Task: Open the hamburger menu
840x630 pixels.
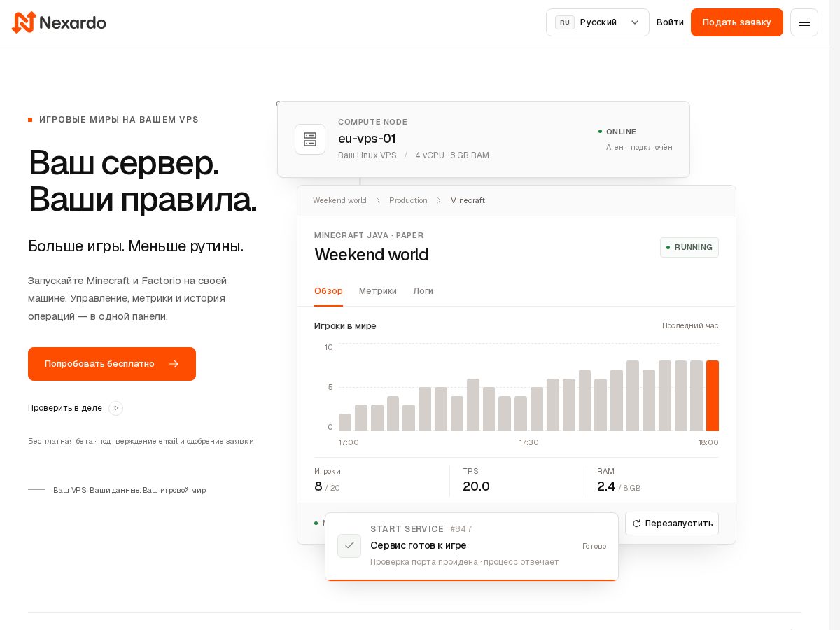Action: [804, 22]
